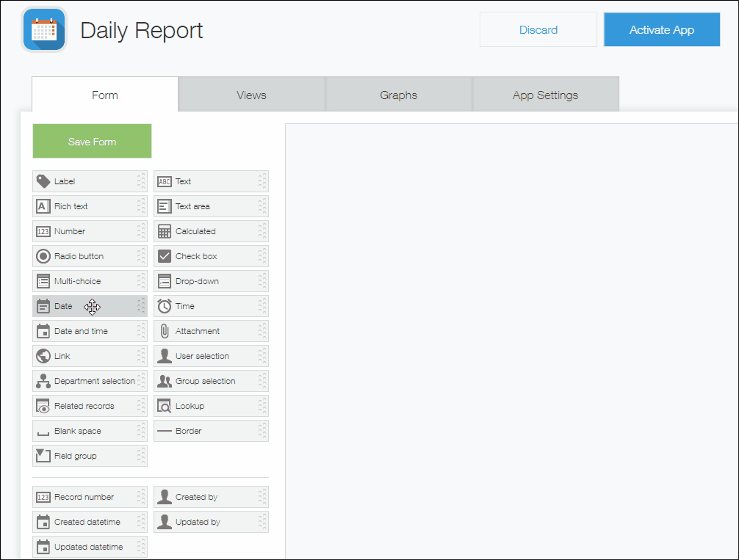
Task: Add a Time field
Action: (211, 306)
